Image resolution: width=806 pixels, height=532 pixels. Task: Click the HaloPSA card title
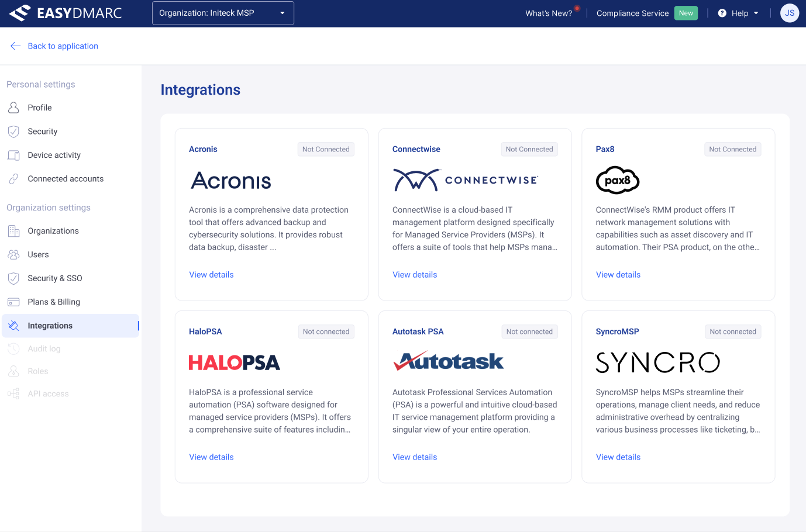click(x=205, y=331)
